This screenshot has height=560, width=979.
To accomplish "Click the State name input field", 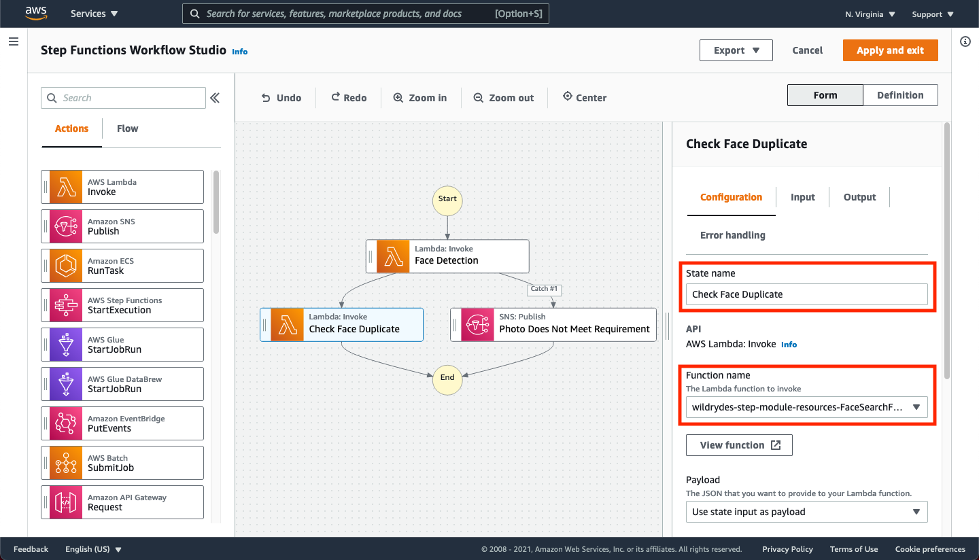I will [x=807, y=294].
